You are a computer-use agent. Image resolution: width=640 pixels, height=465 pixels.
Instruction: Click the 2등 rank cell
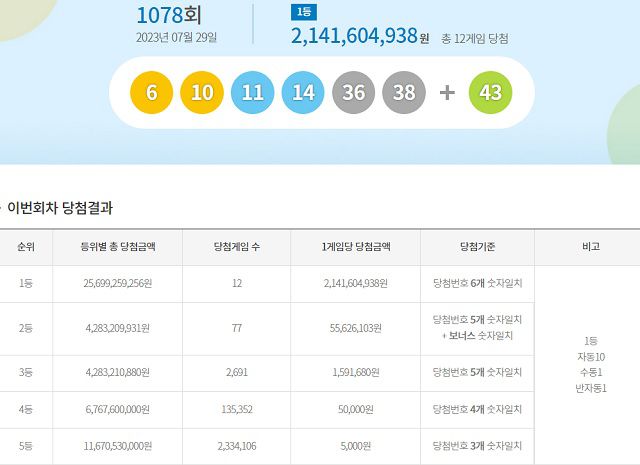point(24,328)
